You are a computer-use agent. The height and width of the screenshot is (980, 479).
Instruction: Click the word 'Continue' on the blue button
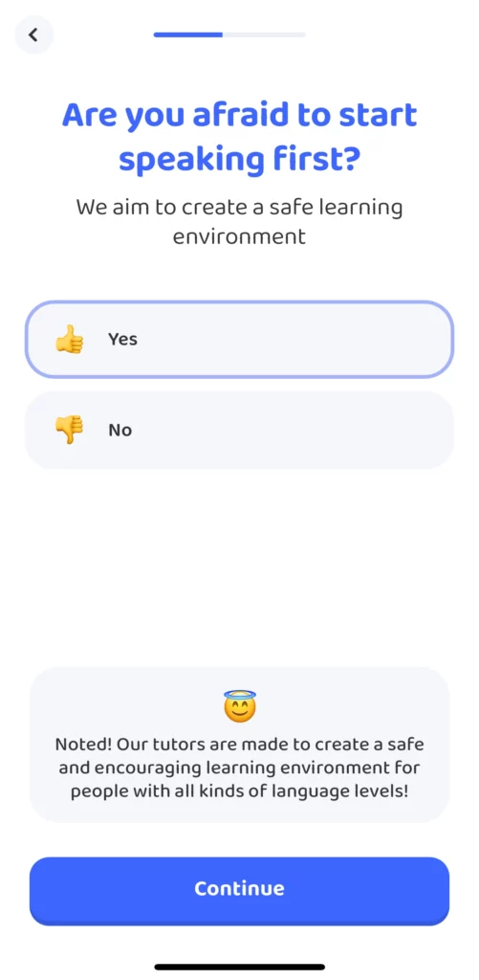pyautogui.click(x=239, y=888)
